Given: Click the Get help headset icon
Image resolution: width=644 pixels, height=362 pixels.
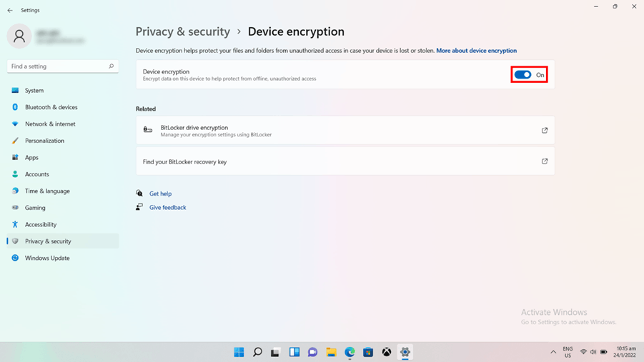Looking at the screenshot, I should click(139, 193).
